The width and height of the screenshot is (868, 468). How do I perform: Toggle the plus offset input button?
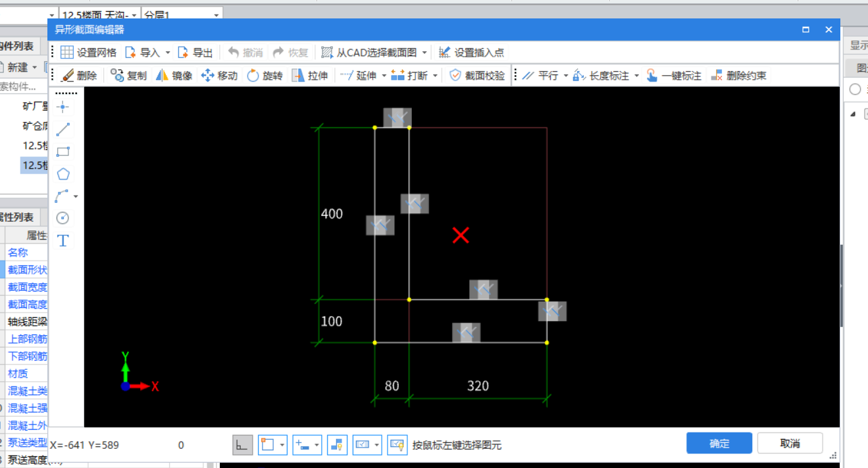point(303,445)
